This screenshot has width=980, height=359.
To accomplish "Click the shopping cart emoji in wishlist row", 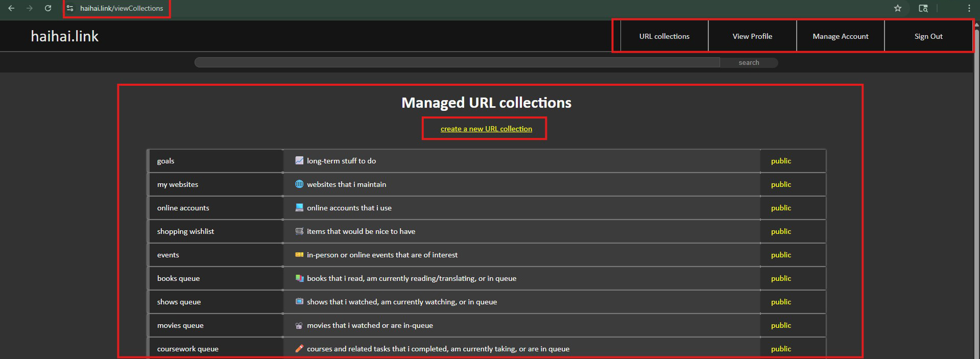I will (299, 231).
